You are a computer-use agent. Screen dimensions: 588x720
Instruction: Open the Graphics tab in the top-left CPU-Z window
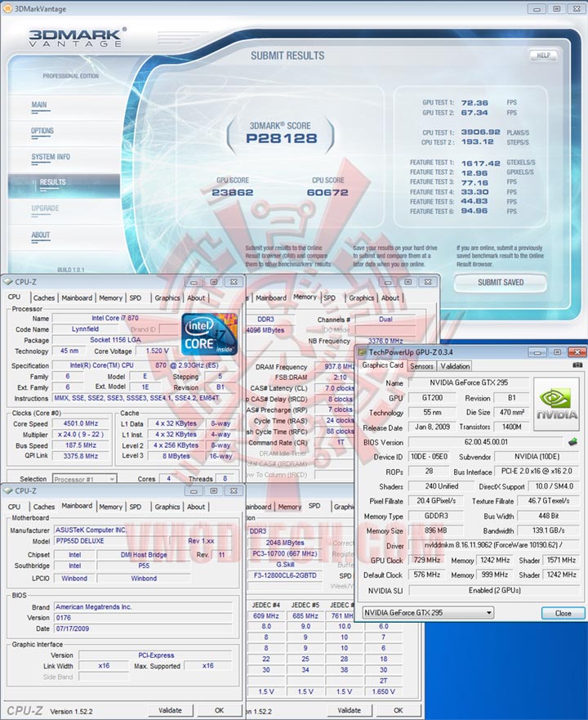click(x=167, y=297)
